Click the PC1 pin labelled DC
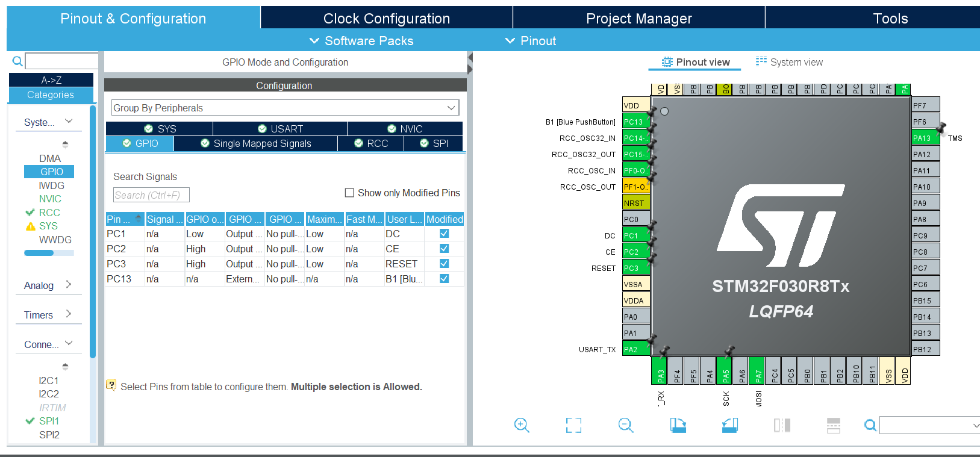This screenshot has height=457, width=980. [635, 235]
